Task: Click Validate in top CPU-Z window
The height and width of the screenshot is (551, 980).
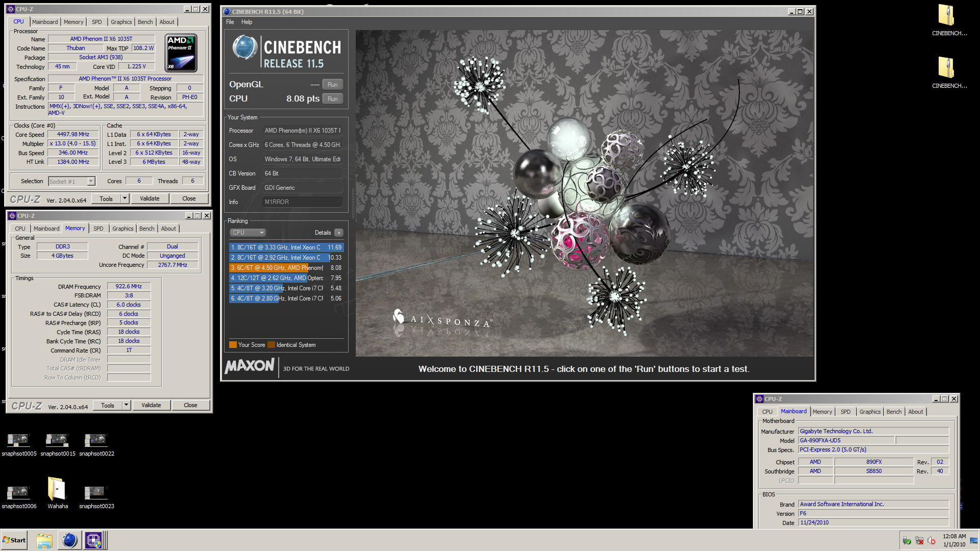Action: (150, 199)
